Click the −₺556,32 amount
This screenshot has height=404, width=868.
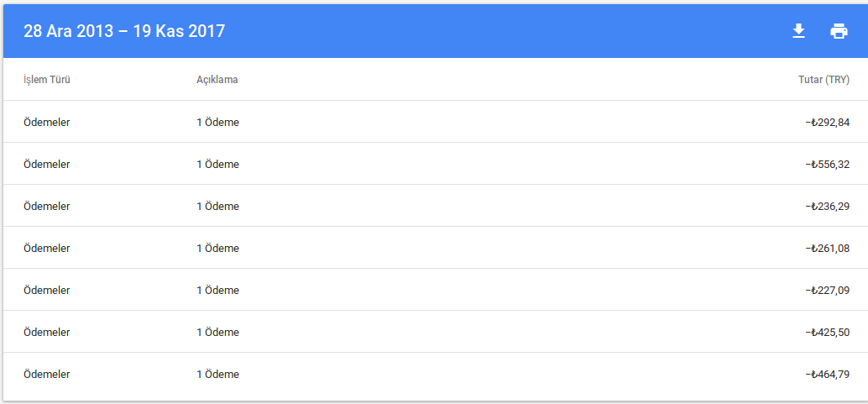point(828,165)
